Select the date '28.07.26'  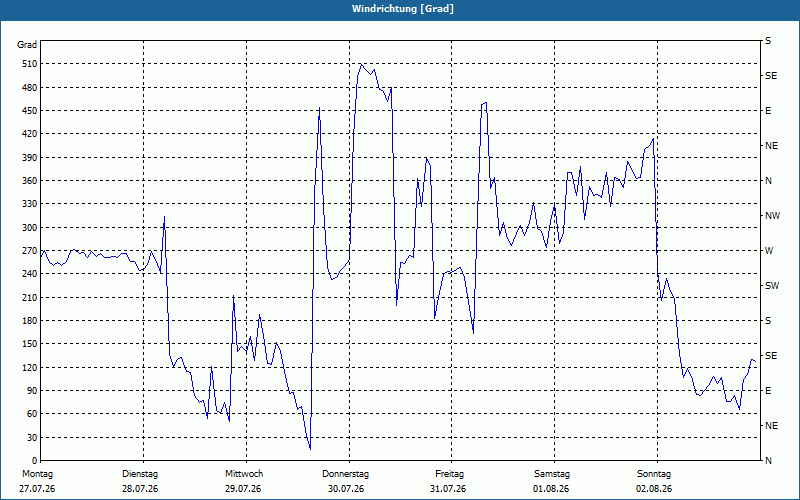pos(140,489)
